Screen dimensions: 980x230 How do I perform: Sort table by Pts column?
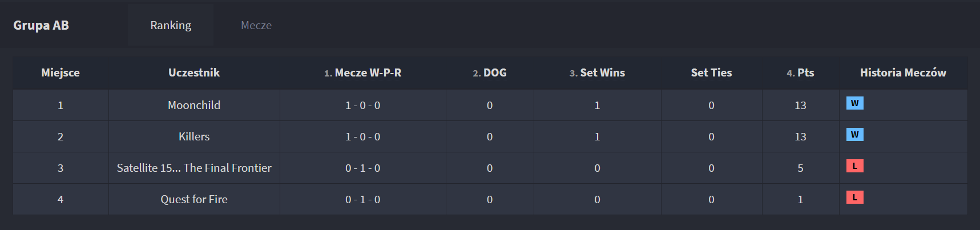(800, 72)
